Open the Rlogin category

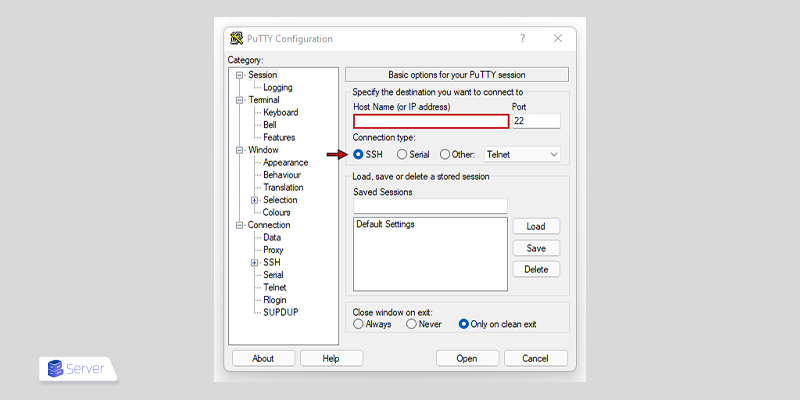[x=274, y=300]
